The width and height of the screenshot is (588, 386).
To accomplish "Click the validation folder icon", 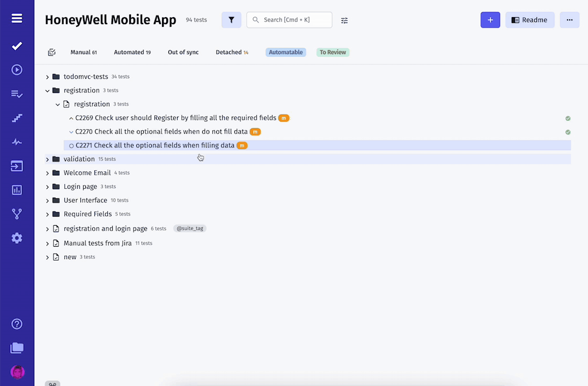I will [x=56, y=159].
